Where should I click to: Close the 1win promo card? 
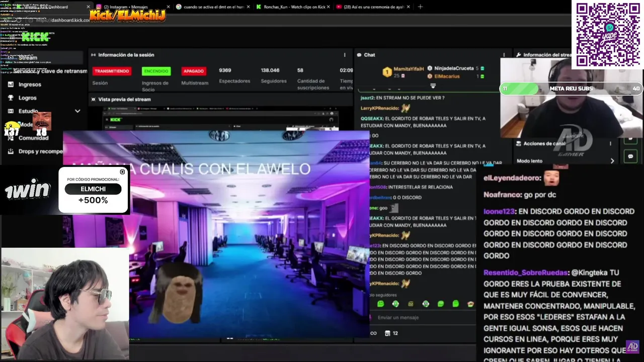122,172
